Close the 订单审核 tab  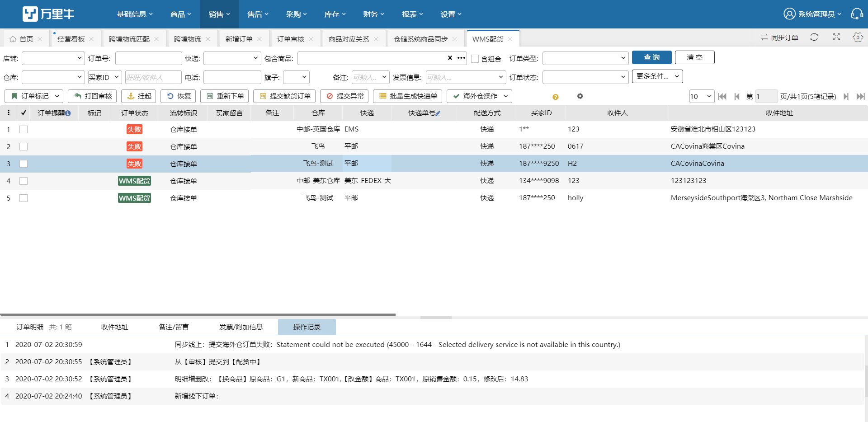(311, 39)
